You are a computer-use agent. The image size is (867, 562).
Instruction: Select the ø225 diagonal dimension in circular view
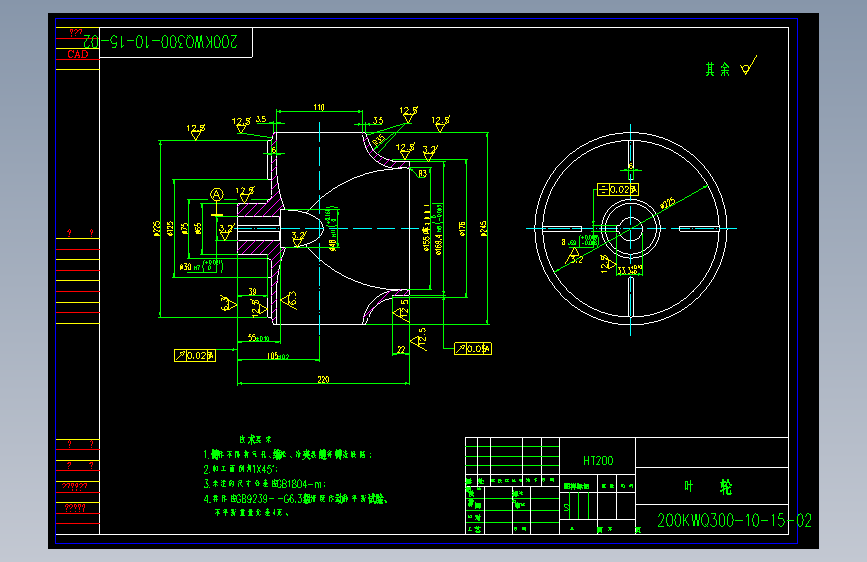click(668, 203)
